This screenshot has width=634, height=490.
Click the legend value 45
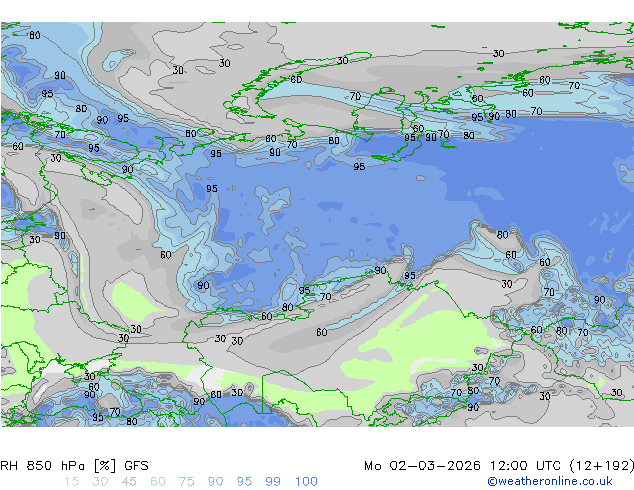129,482
